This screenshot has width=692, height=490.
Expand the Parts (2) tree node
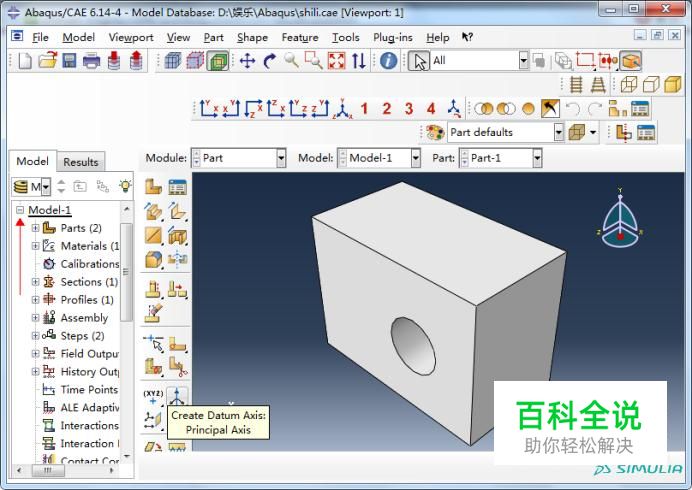pos(35,228)
